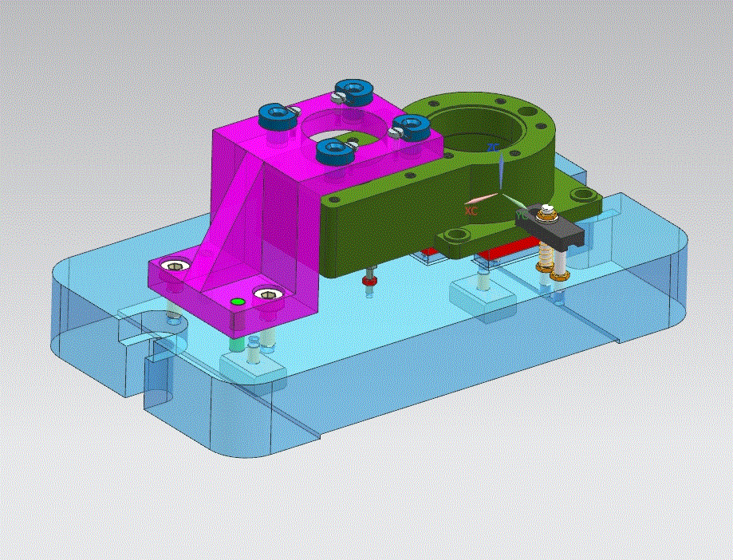
Task: Select socket screw beside the green pin dot
Action: [x=267, y=294]
